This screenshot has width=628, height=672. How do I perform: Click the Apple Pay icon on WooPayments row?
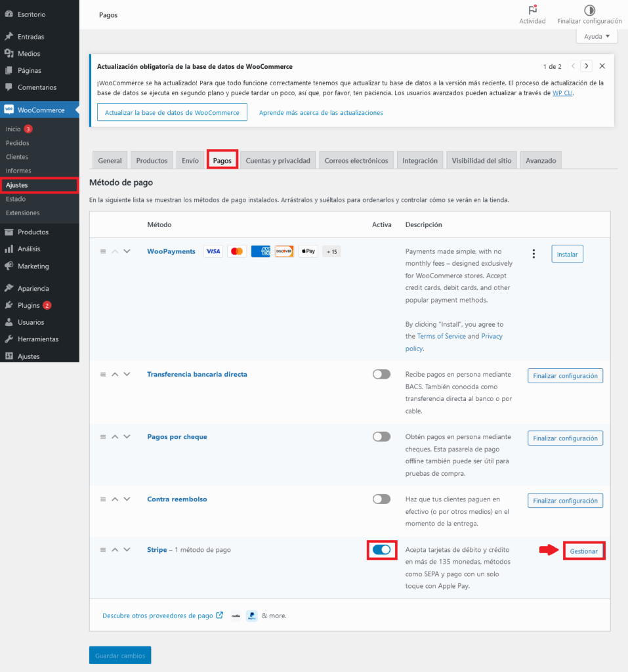308,251
